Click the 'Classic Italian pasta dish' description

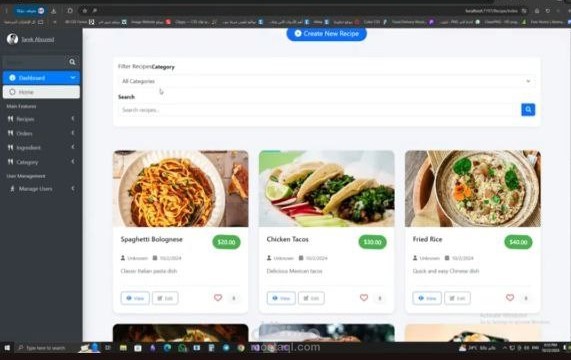[x=149, y=271]
